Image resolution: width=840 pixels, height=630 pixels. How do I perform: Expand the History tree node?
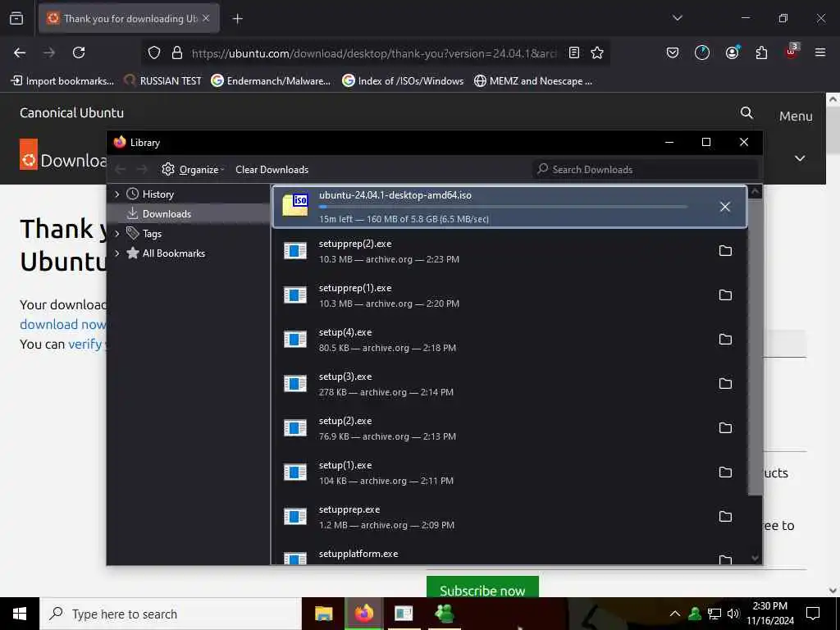coord(116,194)
